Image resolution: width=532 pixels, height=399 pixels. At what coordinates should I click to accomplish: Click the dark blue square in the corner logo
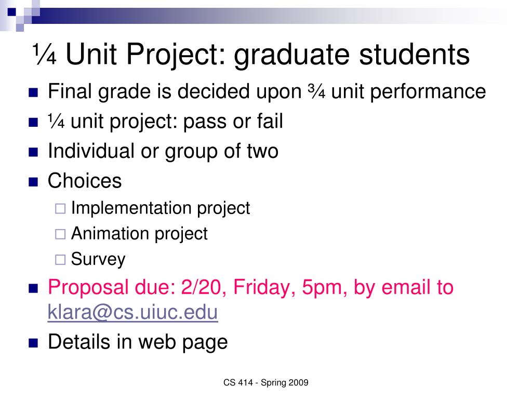(x=12, y=12)
